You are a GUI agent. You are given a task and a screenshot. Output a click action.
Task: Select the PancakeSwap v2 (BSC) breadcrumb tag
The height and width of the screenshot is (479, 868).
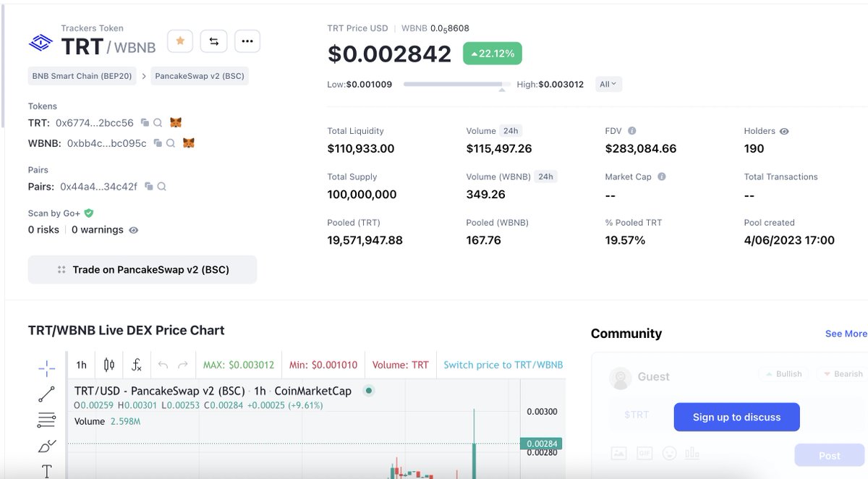tap(200, 76)
